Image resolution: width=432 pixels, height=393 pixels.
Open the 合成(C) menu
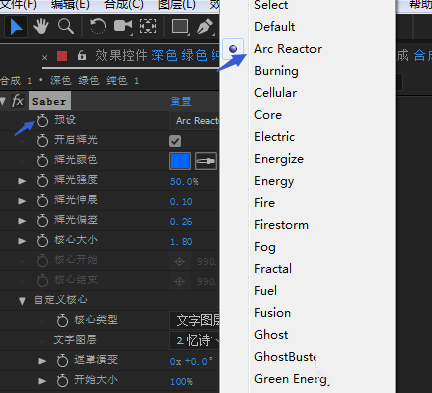pos(124,5)
